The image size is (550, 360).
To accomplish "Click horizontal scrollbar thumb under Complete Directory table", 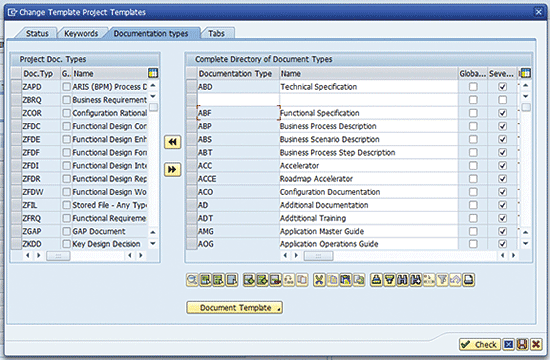I will (x=318, y=256).
